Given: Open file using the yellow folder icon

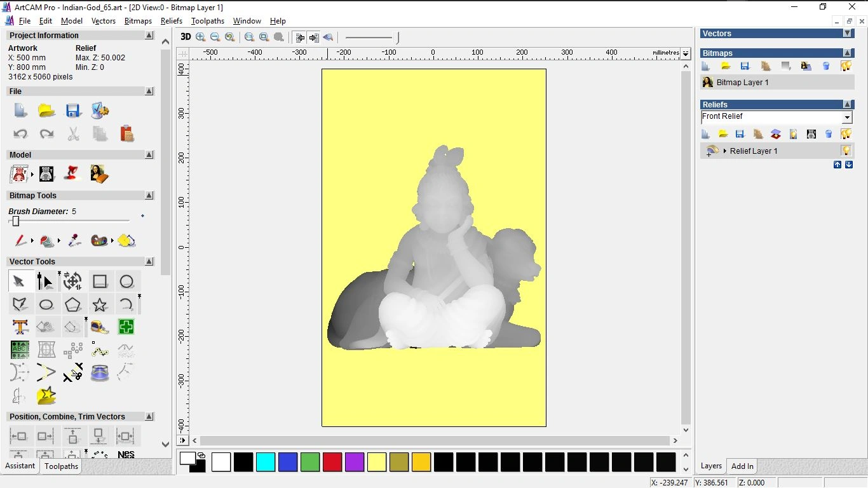Looking at the screenshot, I should pyautogui.click(x=46, y=111).
